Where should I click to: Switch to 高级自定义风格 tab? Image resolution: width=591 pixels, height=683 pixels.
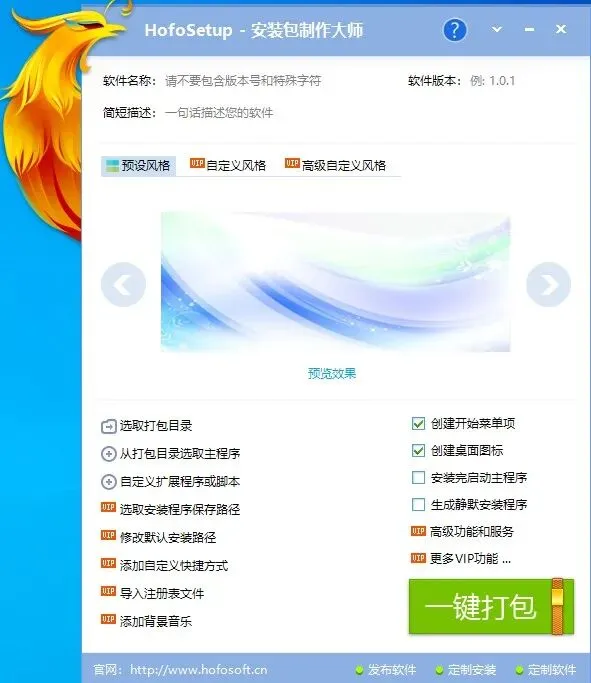[x=336, y=166]
